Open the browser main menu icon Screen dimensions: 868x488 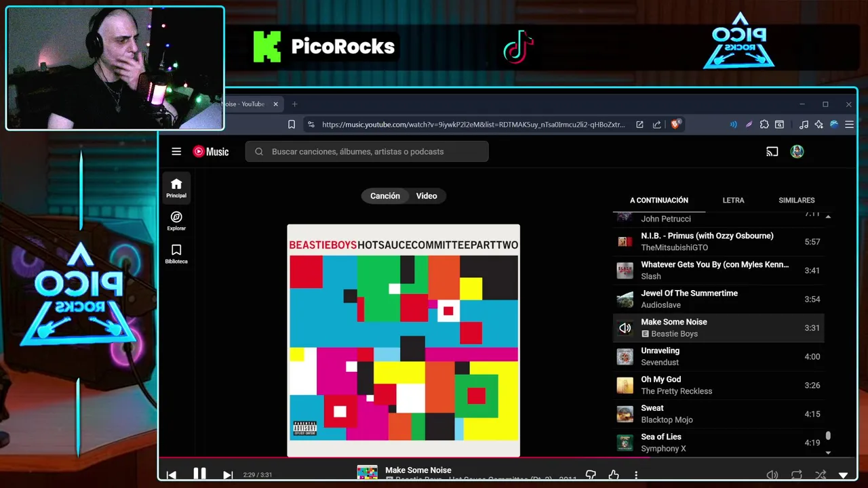pos(849,125)
